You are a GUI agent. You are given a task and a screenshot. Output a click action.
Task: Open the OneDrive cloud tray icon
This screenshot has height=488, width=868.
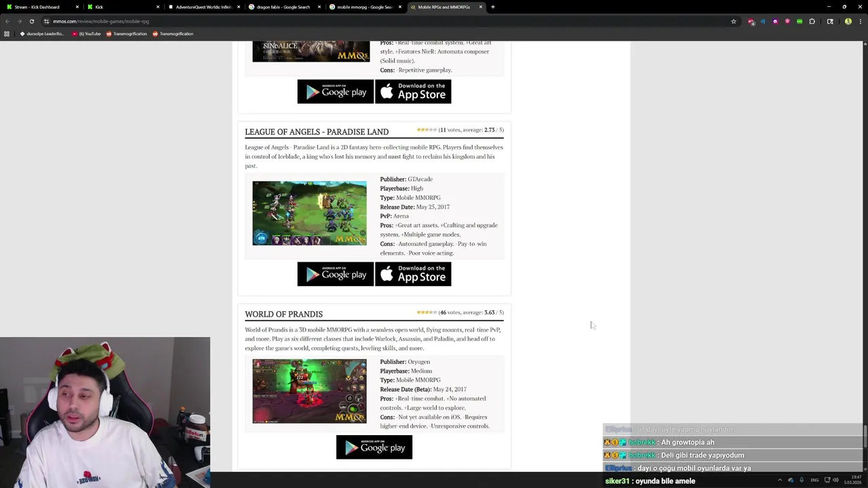790,480
